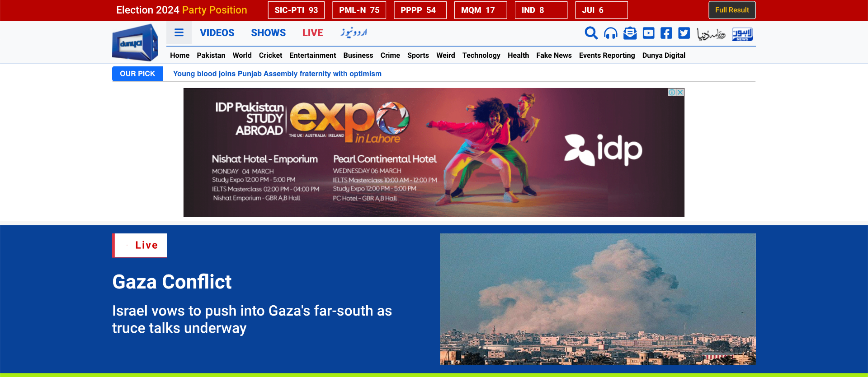This screenshot has width=868, height=377.
Task: Open the Business category
Action: [358, 55]
